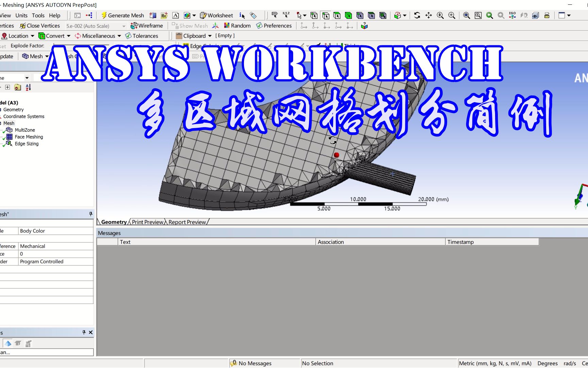The height and width of the screenshot is (368, 588).
Task: Click the Label selection tool icon
Action: [x=275, y=15]
